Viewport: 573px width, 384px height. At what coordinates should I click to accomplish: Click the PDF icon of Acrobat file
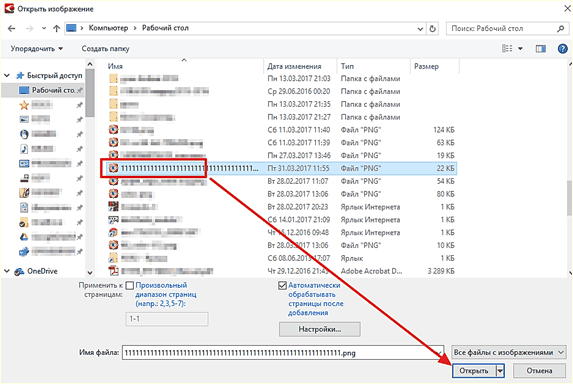[x=113, y=271]
